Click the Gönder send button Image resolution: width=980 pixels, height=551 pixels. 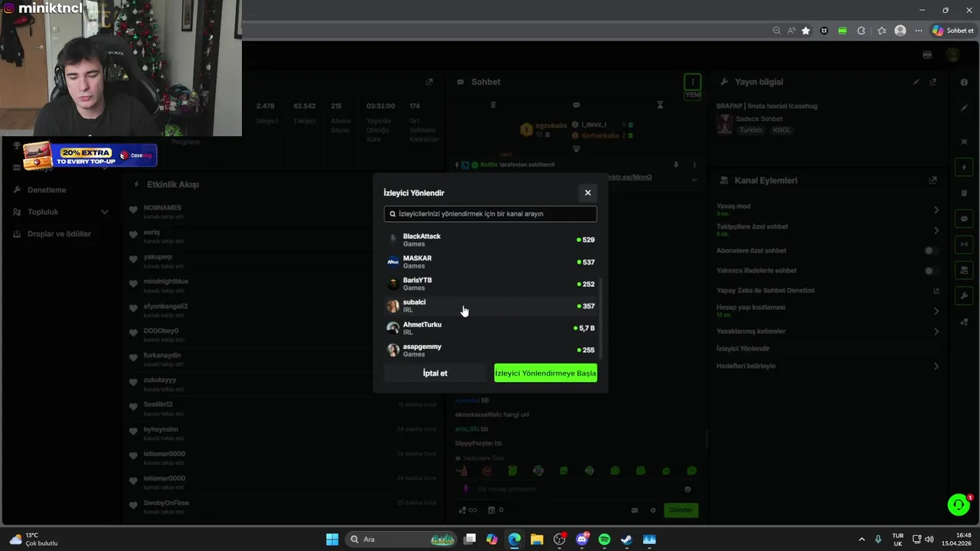click(681, 510)
